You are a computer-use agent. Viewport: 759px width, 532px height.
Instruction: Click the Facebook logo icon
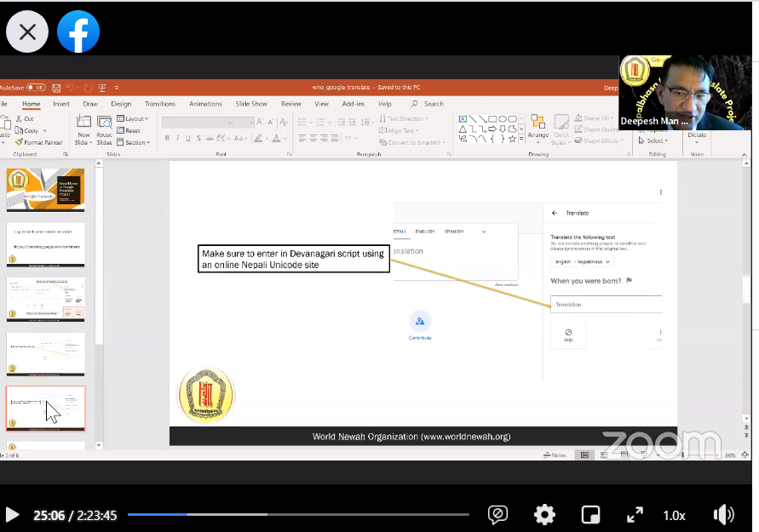point(78,31)
